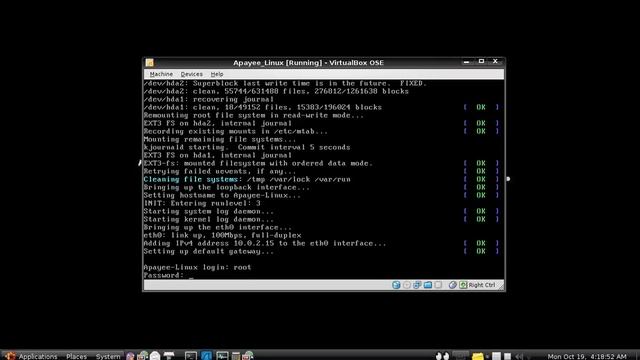Click the eyes applet in the panel
Screen dimensions: 640x360
(x=442, y=356)
